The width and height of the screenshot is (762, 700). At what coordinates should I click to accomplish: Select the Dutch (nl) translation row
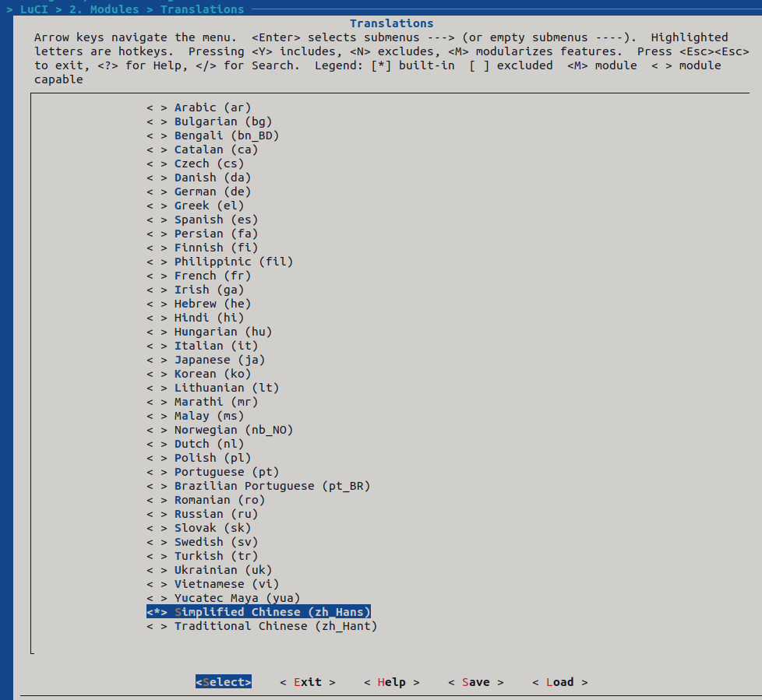pos(196,445)
